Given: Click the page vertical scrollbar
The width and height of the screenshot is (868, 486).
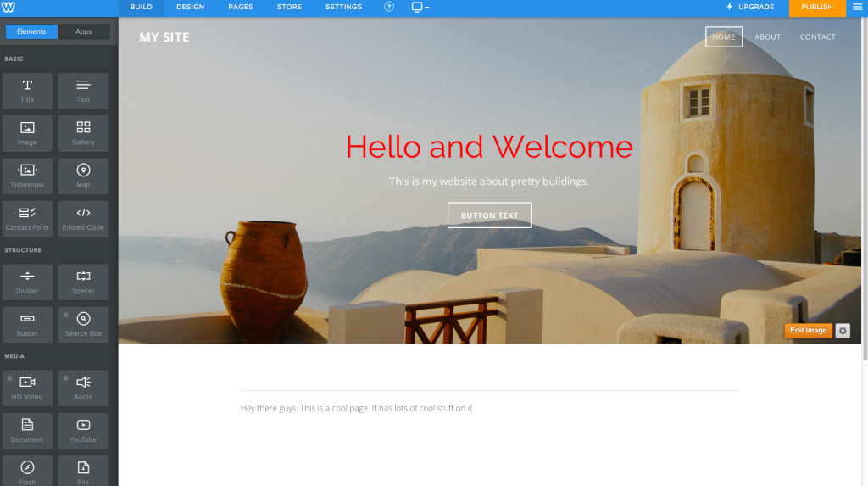Looking at the screenshot, I should tap(865, 188).
